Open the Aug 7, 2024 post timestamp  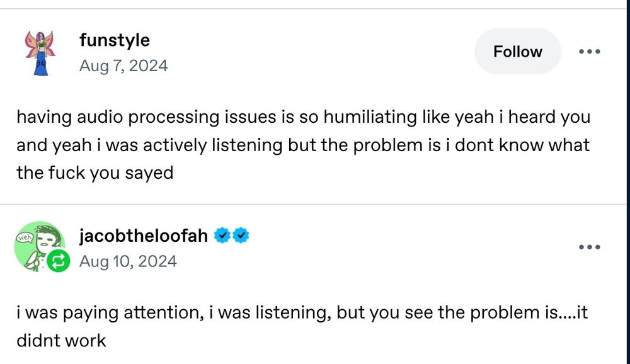124,65
